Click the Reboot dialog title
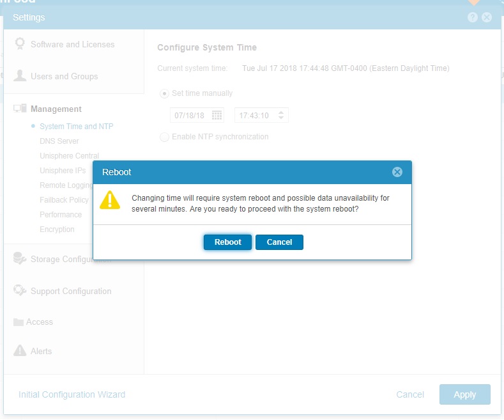504x420 pixels. (x=117, y=172)
